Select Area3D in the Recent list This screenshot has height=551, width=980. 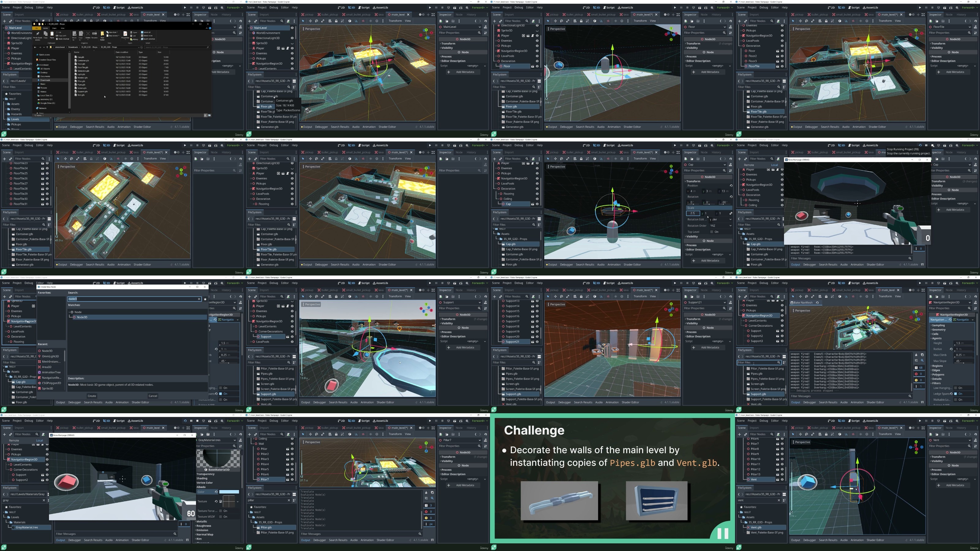(47, 367)
